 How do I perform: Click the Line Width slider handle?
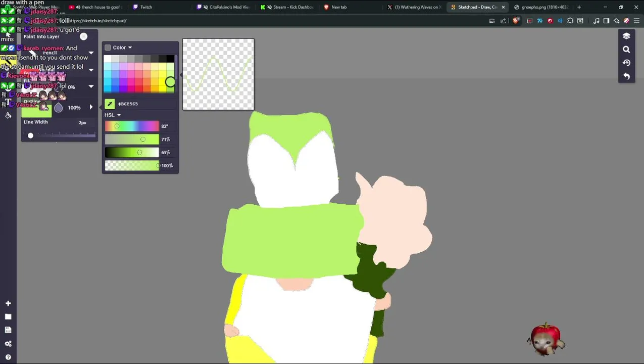(30, 135)
